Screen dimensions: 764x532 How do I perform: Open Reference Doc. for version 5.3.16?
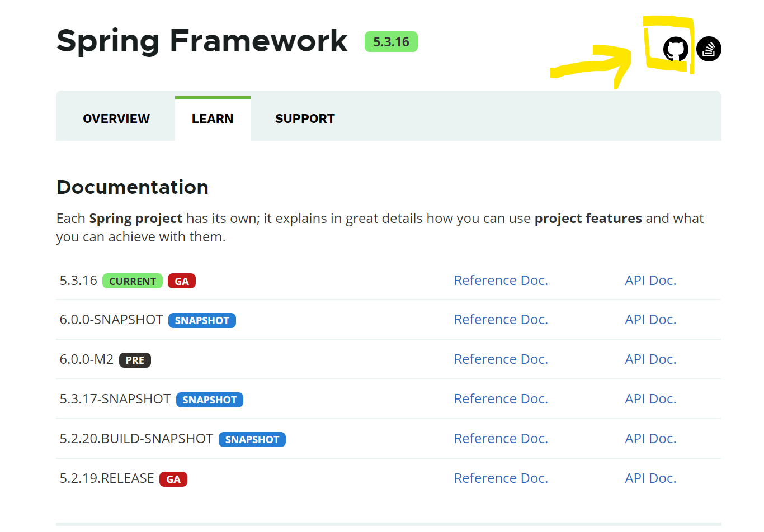[501, 281]
